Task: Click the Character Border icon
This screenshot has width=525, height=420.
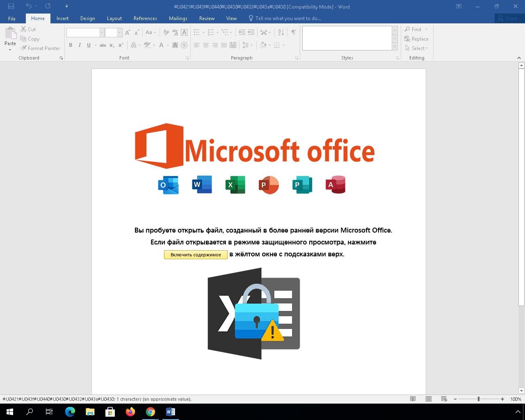Action: pyautogui.click(x=184, y=32)
